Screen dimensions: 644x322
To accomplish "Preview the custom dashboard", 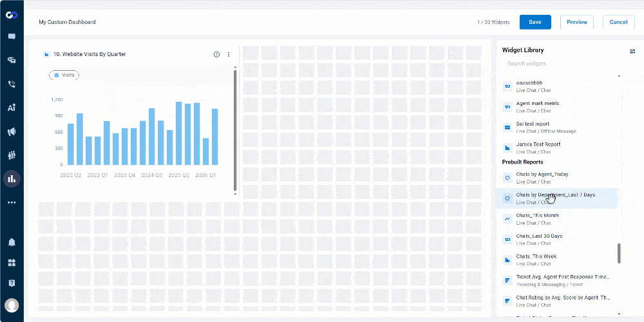I will (577, 22).
